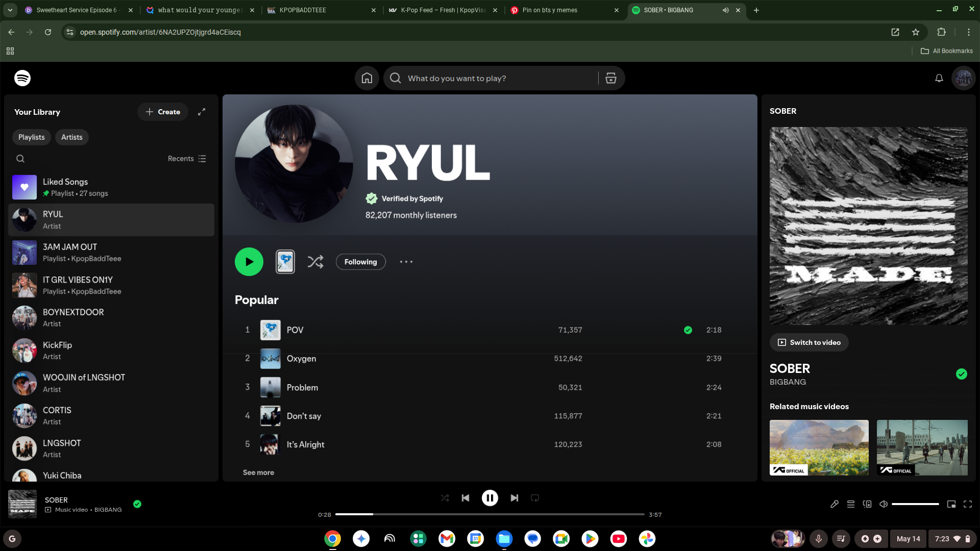Screen dimensions: 980x551
Task: Switch to Sweetheart Service Episode 6 tab
Action: click(x=79, y=10)
